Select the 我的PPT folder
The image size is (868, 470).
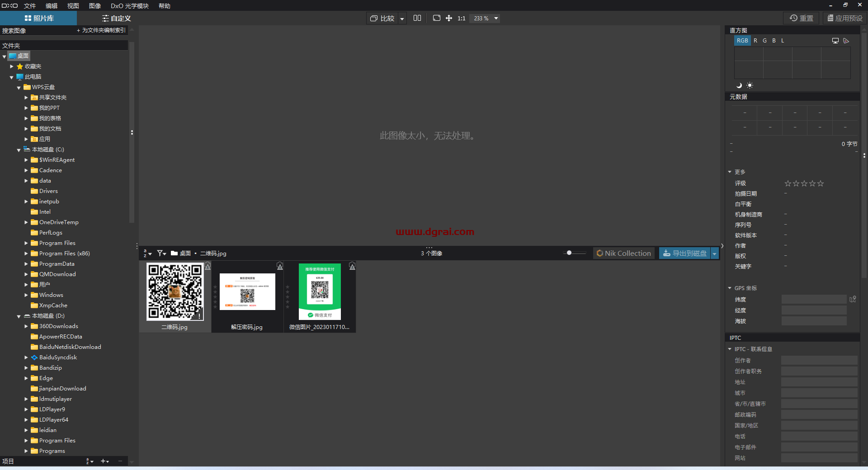click(45, 108)
